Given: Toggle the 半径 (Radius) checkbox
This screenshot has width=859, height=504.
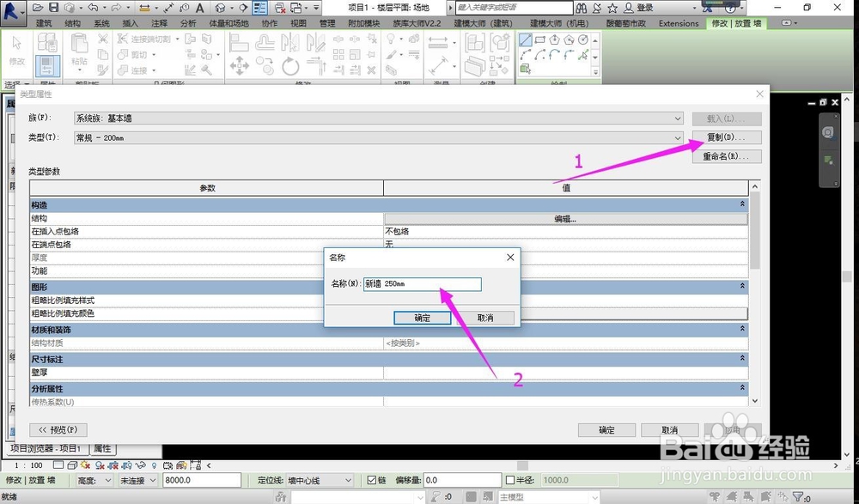Looking at the screenshot, I should click(510, 480).
